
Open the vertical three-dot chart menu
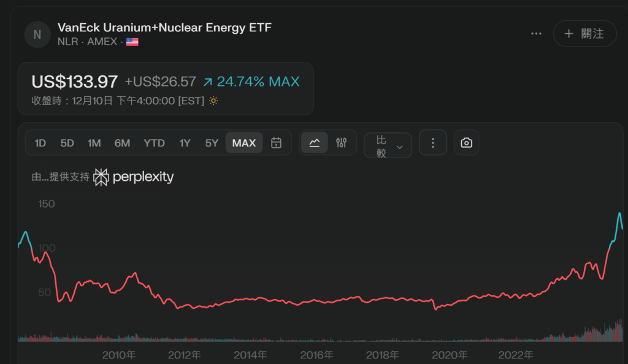pos(433,143)
